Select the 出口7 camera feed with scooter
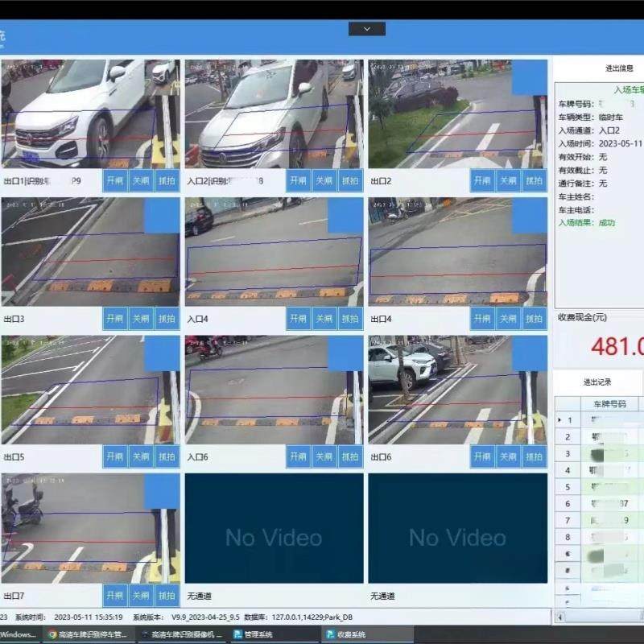 point(90,528)
